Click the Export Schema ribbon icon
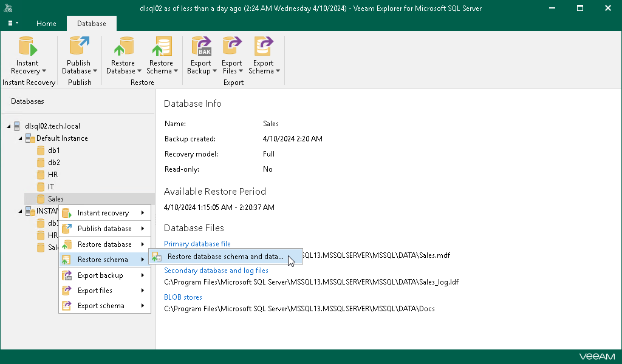 [x=264, y=47]
